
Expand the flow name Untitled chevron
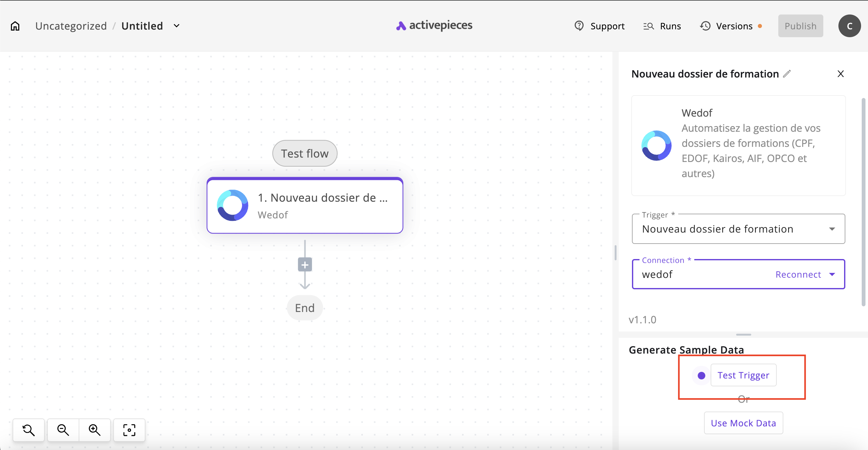click(177, 26)
